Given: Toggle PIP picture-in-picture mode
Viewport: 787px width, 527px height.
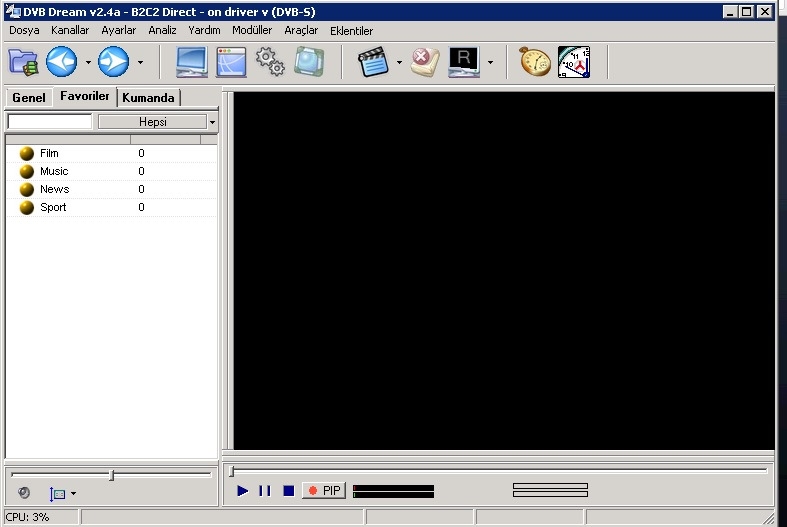Looking at the screenshot, I should pos(324,490).
